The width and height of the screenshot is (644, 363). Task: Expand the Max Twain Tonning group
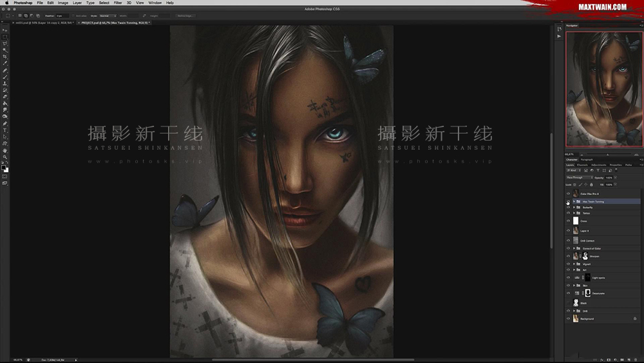tap(574, 201)
